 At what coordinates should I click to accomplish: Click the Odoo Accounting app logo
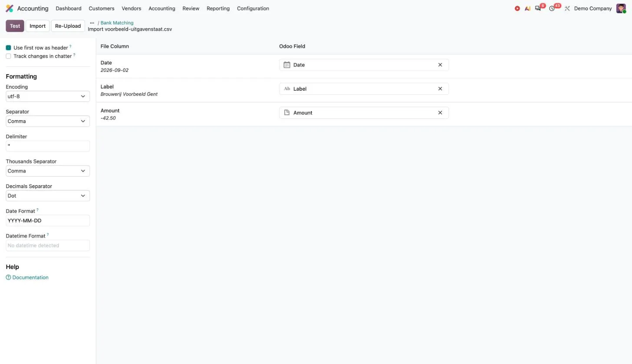10,8
